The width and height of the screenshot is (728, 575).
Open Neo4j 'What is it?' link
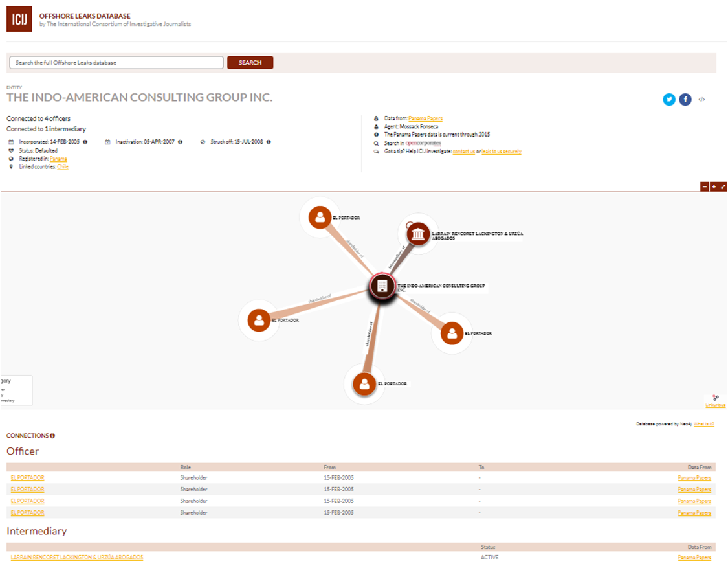[x=704, y=424]
